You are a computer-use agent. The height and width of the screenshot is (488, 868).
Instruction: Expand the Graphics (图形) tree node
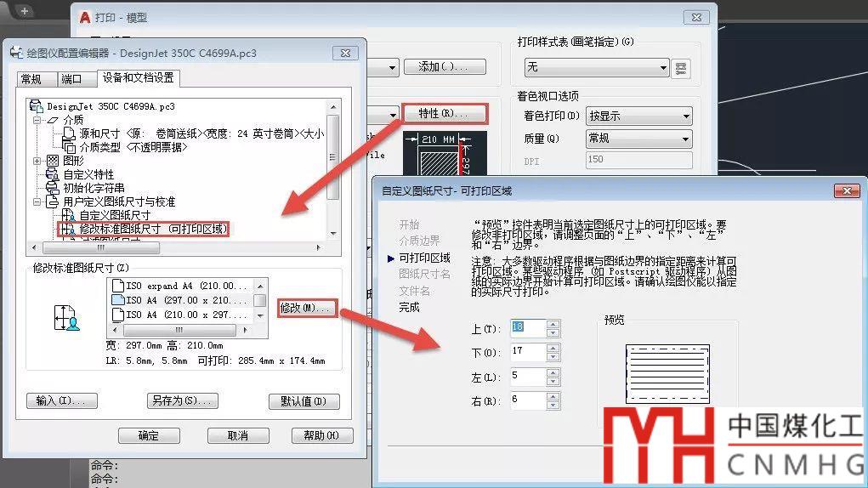(x=37, y=161)
